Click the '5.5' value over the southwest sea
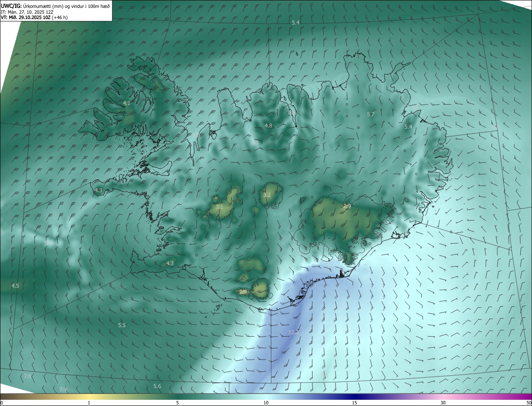Screen dimensions: 532x406 click(x=122, y=325)
